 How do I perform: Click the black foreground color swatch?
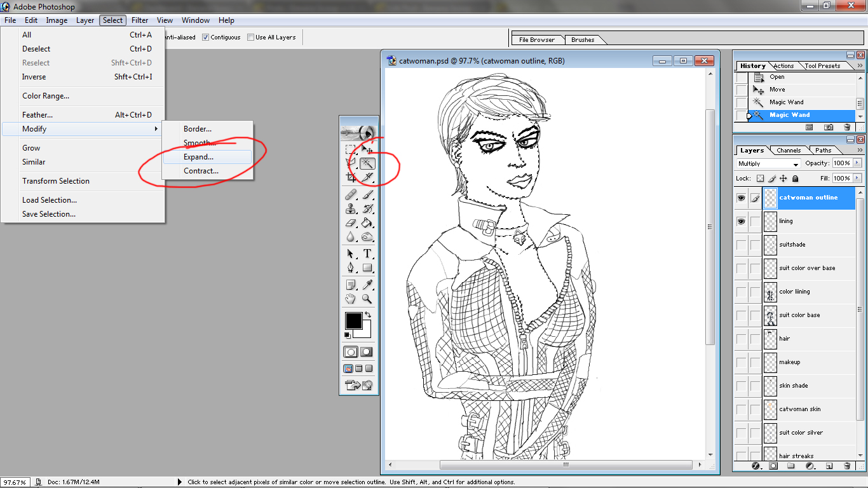coord(353,320)
